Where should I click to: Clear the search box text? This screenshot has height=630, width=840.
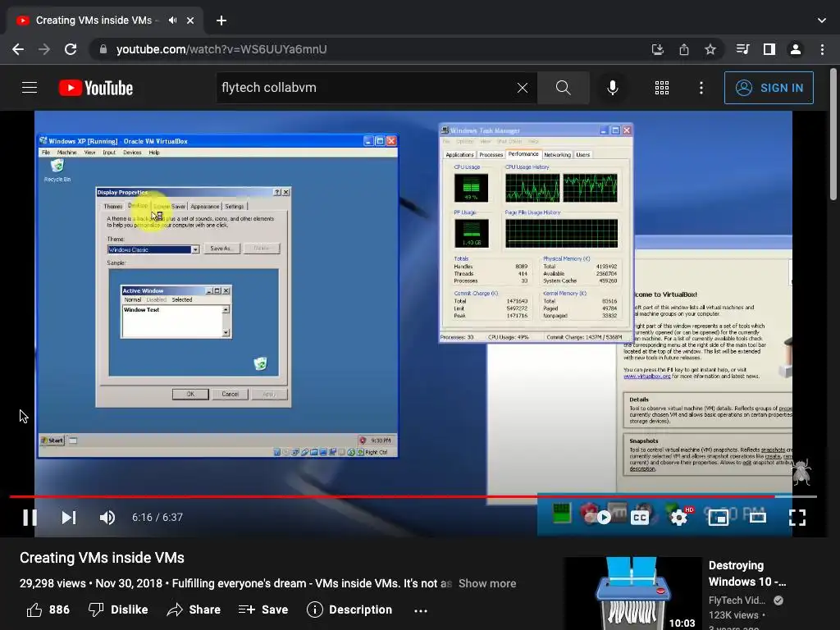523,88
